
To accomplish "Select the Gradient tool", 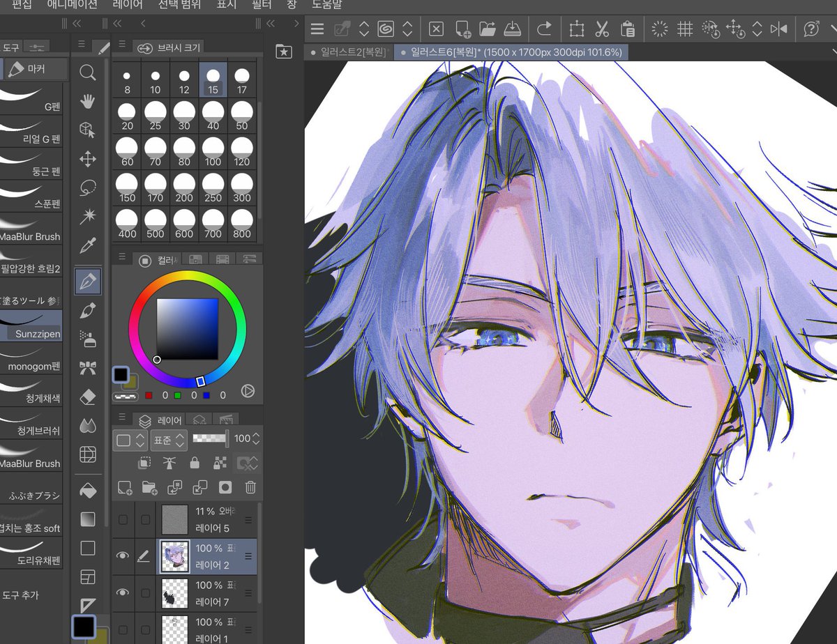I will click(x=88, y=519).
